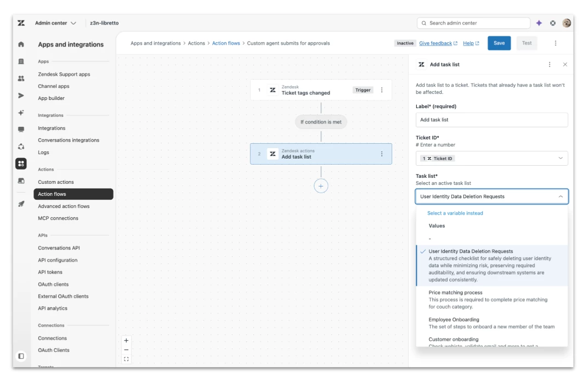Open the Workspaces monitor icon in rail
The image size is (588, 383).
(21, 129)
